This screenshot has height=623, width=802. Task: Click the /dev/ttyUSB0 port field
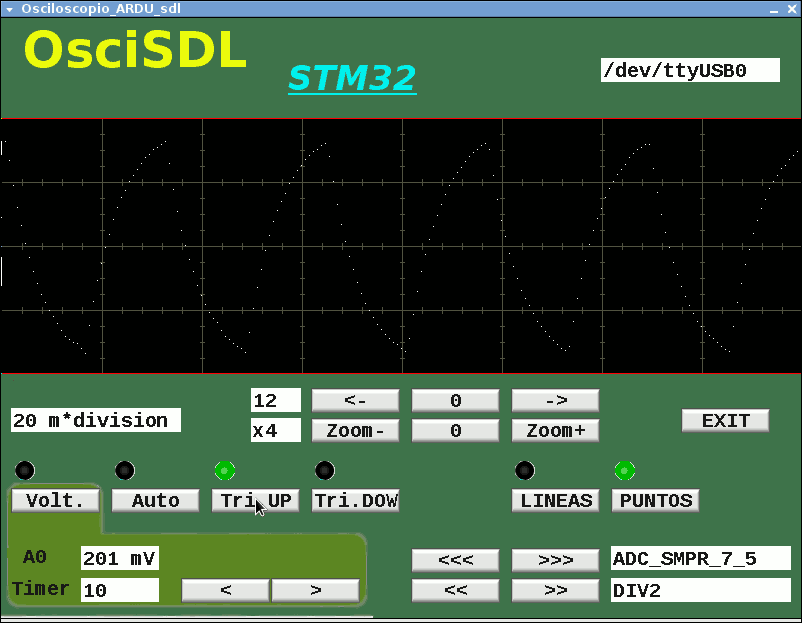690,70
